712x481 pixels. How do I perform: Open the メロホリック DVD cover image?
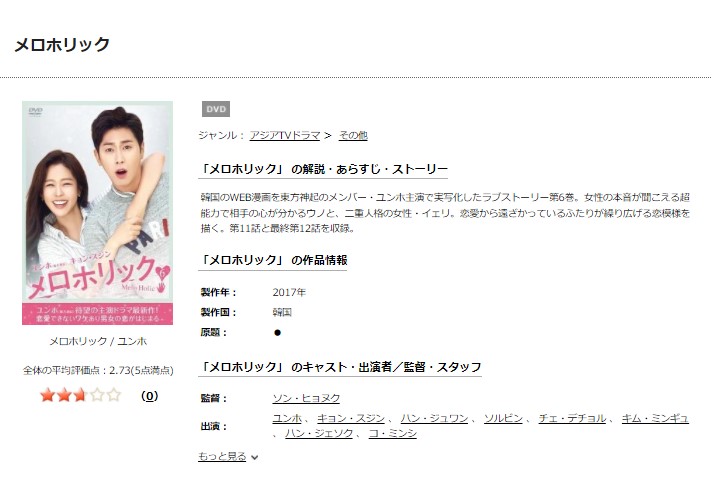click(98, 213)
